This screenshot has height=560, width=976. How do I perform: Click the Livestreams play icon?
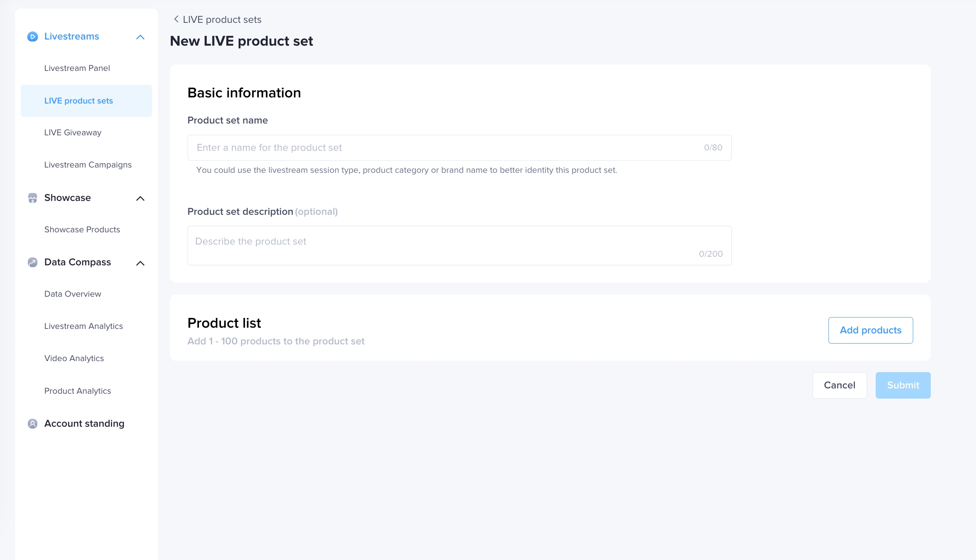33,37
